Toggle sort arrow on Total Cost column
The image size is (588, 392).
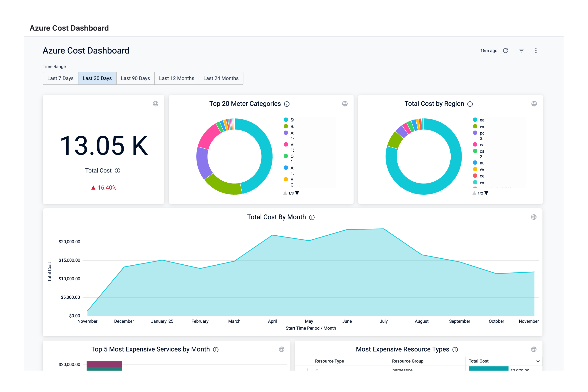pyautogui.click(x=538, y=361)
